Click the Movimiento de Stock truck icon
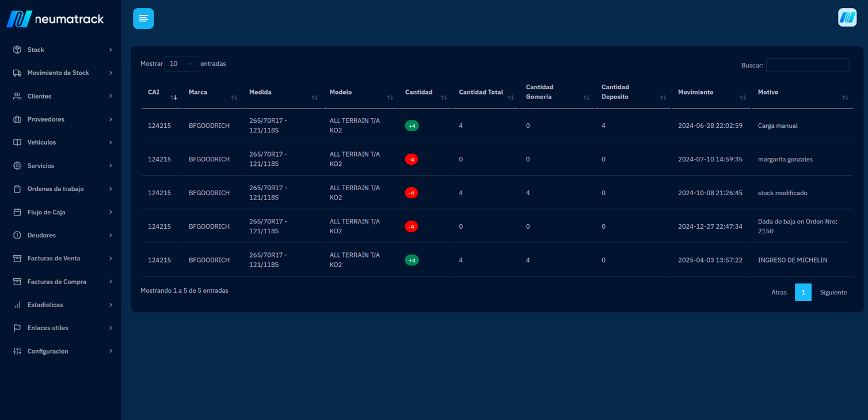Image resolution: width=868 pixels, height=420 pixels. coord(17,73)
